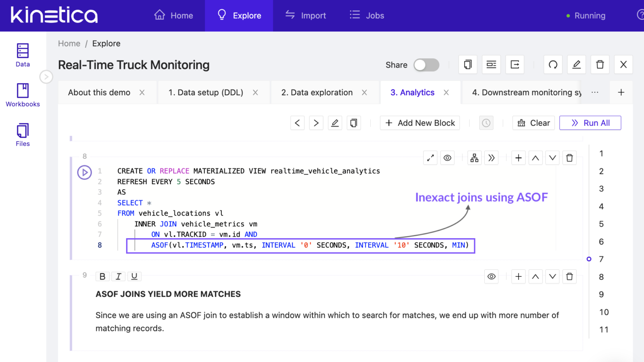Image resolution: width=644 pixels, height=362 pixels.
Task: Execute block 8 using its play button
Action: pyautogui.click(x=84, y=172)
